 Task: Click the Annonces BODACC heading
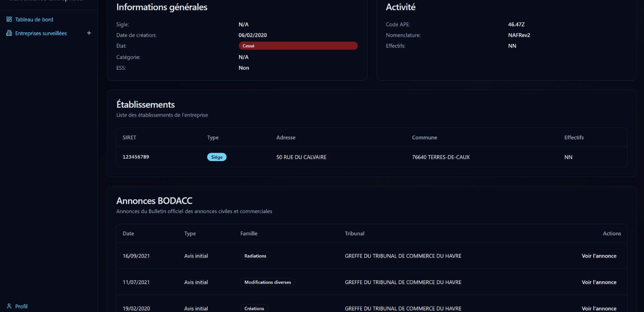click(x=154, y=201)
